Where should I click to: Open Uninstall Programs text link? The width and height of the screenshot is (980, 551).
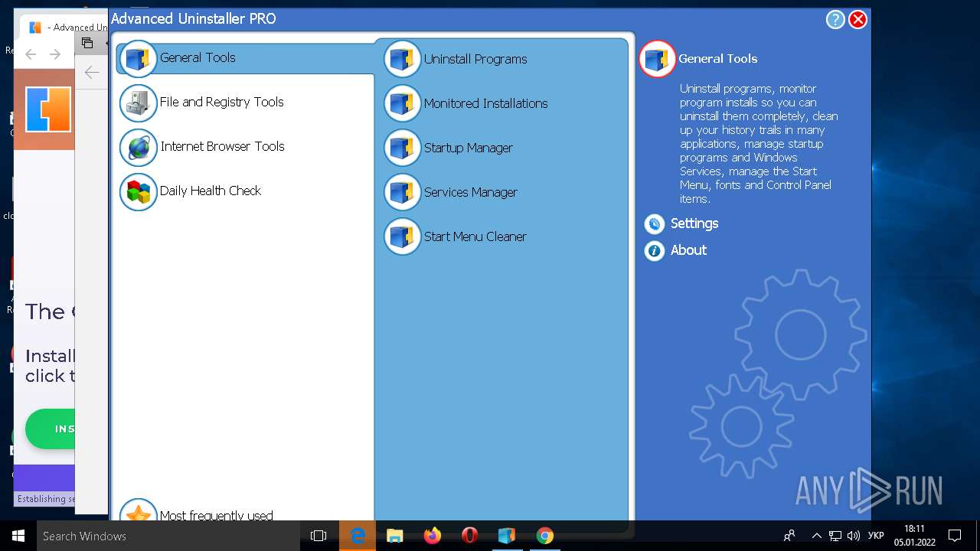point(475,59)
